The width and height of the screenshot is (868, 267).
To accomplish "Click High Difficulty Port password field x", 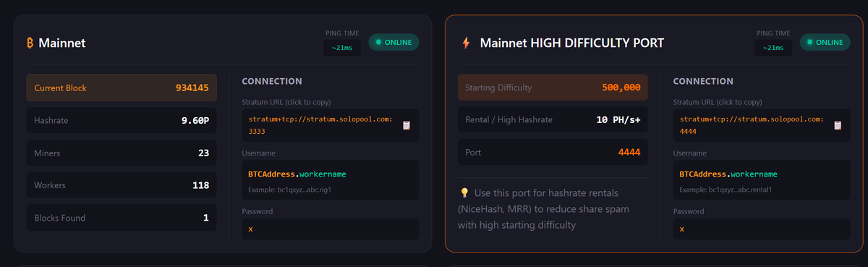I will [x=762, y=229].
